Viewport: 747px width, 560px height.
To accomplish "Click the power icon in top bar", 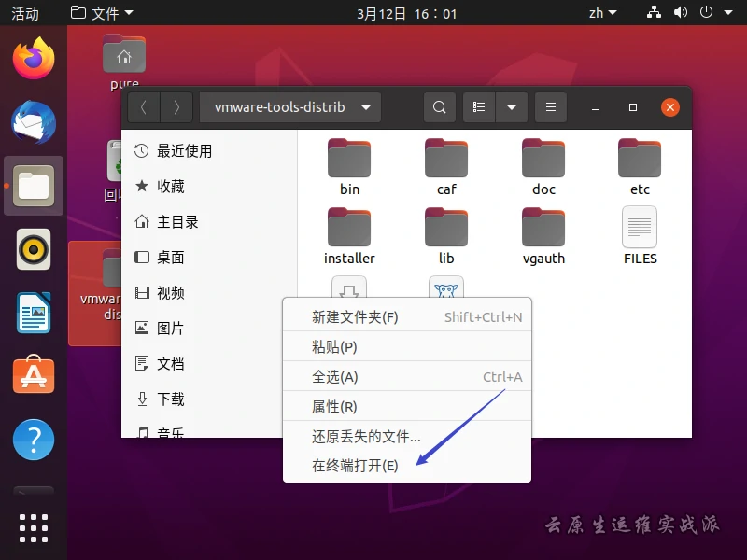I will click(706, 12).
